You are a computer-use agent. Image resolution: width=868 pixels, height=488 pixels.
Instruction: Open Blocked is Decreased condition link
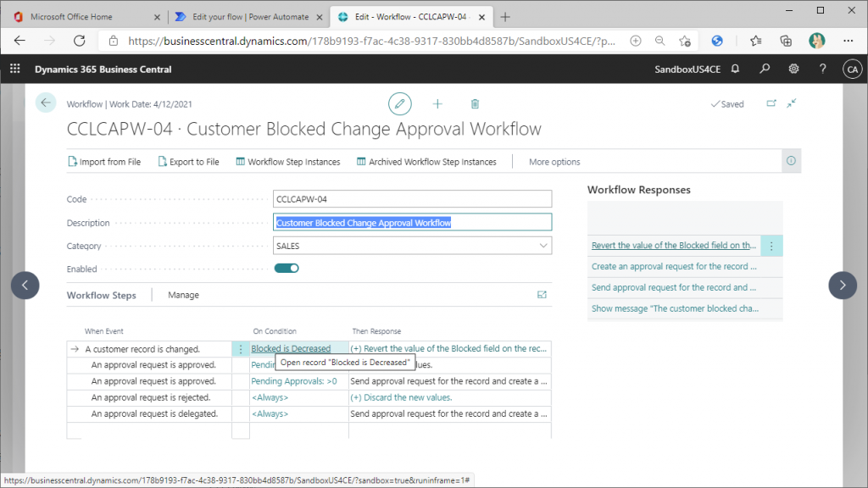pos(291,348)
